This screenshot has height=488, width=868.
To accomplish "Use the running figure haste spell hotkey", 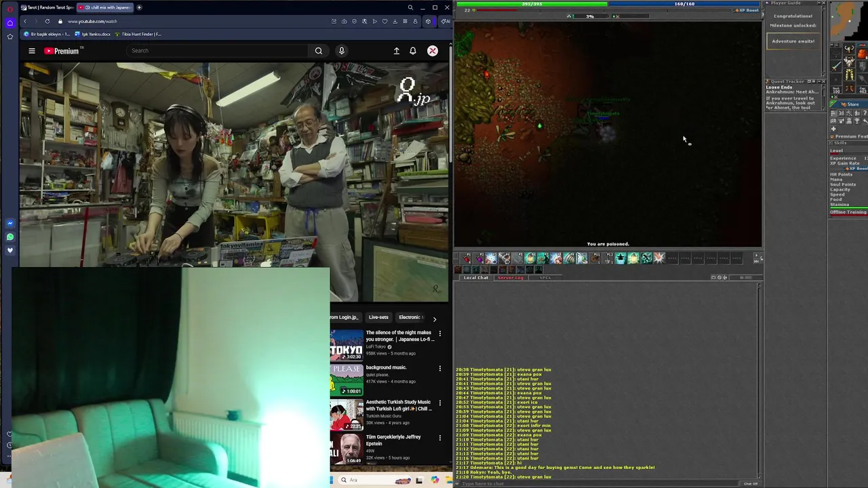I will tap(647, 258).
